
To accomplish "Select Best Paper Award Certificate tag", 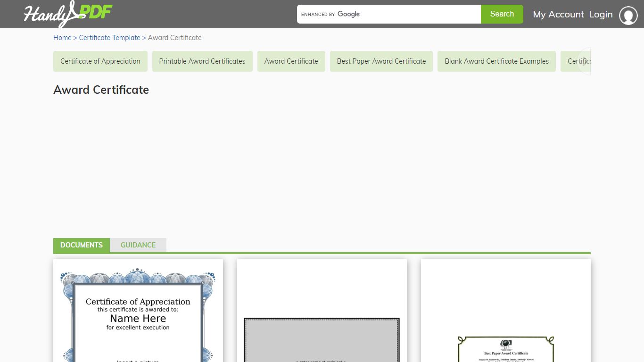I will click(x=381, y=61).
